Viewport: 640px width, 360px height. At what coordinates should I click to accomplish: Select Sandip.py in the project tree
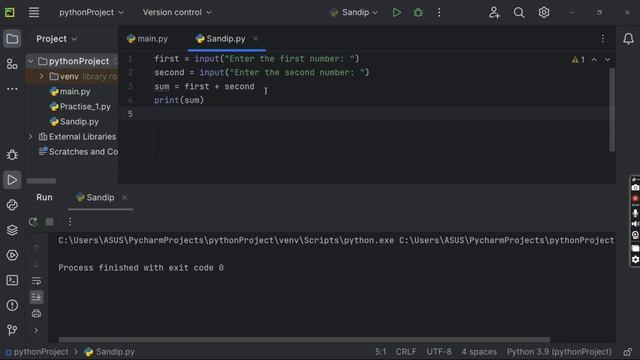(74, 122)
